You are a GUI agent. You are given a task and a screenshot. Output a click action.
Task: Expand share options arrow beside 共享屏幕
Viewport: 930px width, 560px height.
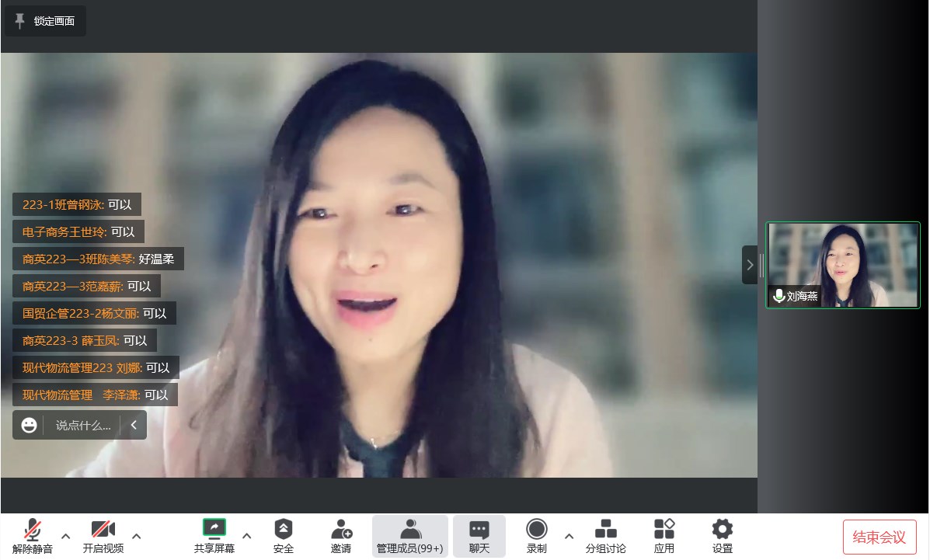[x=247, y=536]
